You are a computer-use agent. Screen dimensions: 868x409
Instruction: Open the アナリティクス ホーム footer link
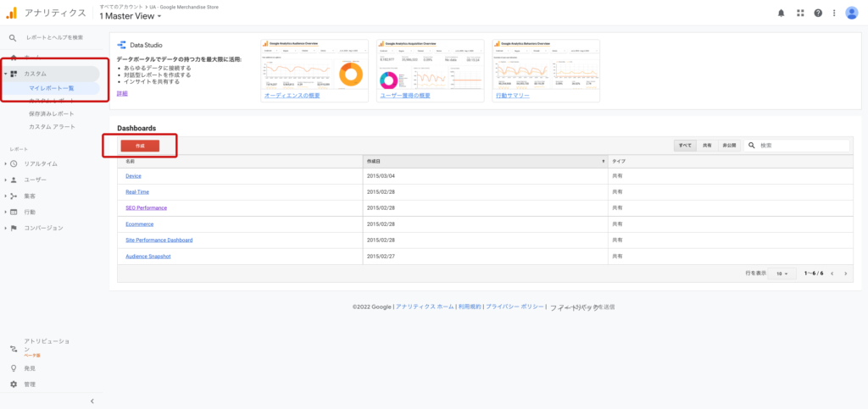426,307
